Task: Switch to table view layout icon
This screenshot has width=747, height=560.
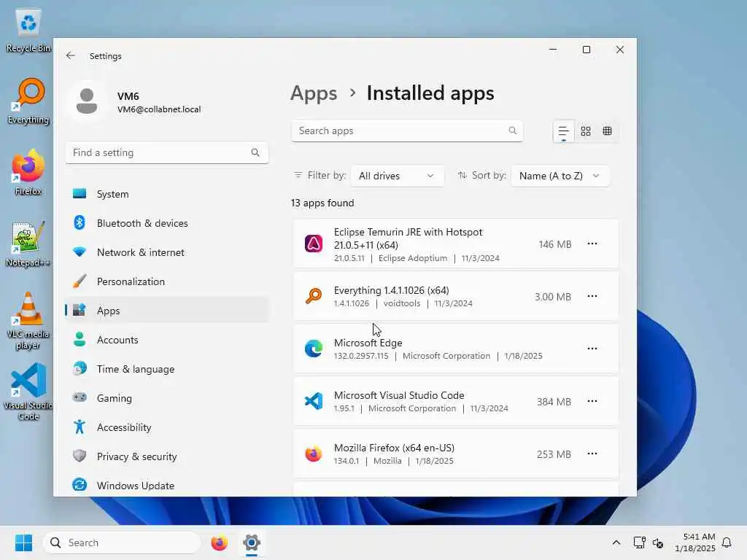Action: tap(607, 131)
